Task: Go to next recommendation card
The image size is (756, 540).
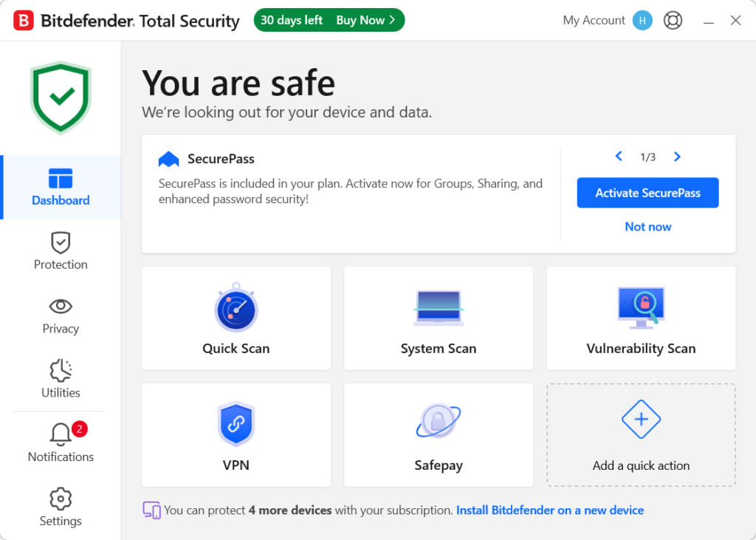Action: 677,157
